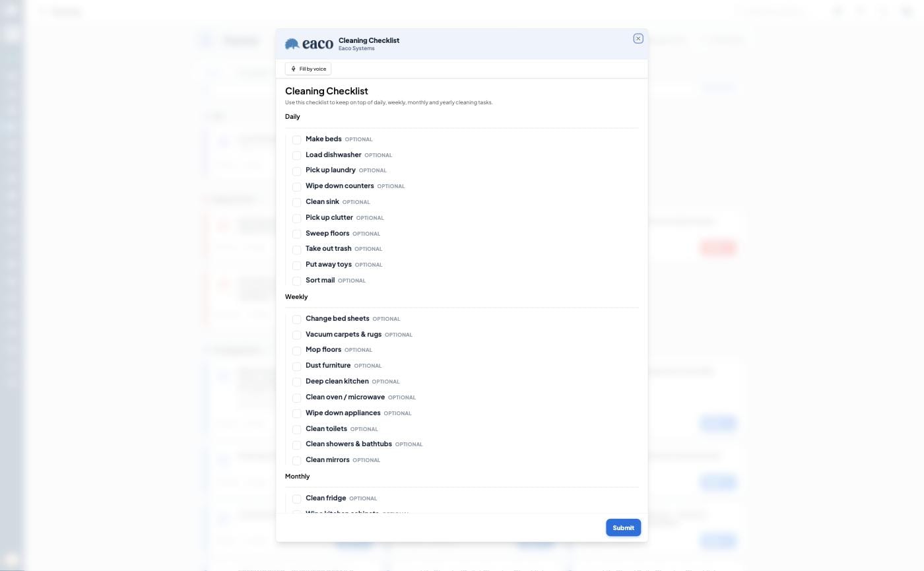Enable the Wipe down counters checkbox
924x571 pixels.
click(x=297, y=187)
